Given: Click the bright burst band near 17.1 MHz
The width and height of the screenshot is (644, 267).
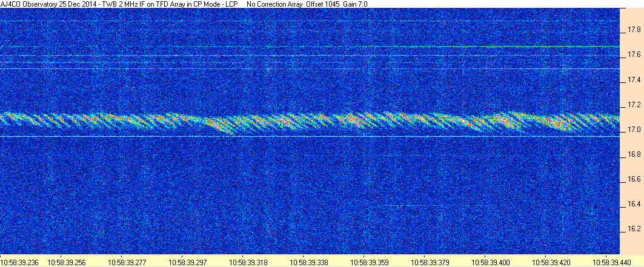Looking at the screenshot, I should (310, 122).
